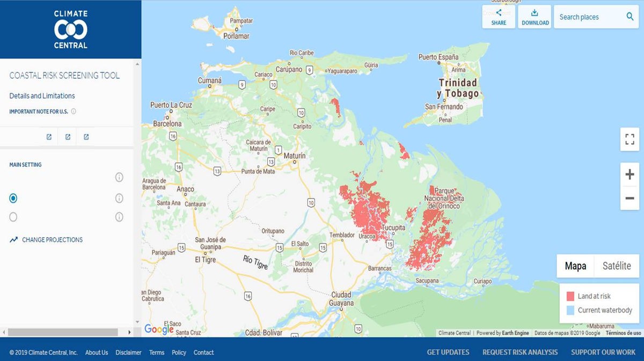This screenshot has width=644, height=361.
Task: Click the Share map icon
Action: pos(499,17)
